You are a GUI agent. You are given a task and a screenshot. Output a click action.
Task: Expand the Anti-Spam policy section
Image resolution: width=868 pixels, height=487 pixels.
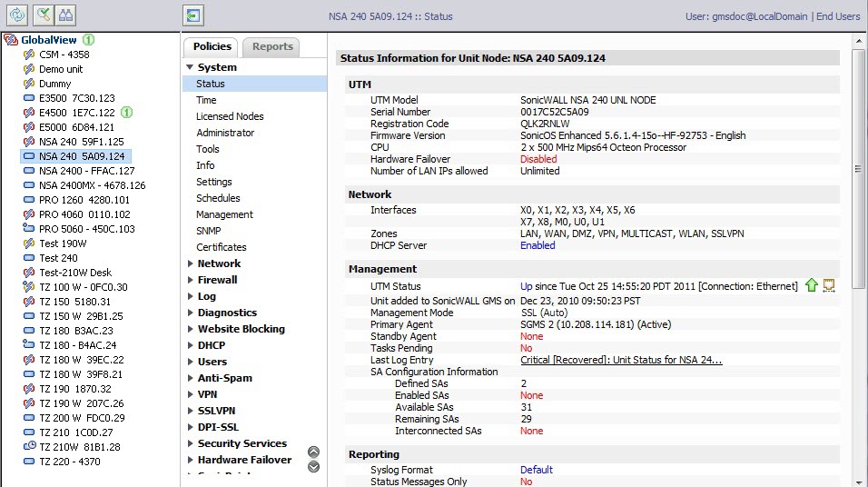[190, 378]
